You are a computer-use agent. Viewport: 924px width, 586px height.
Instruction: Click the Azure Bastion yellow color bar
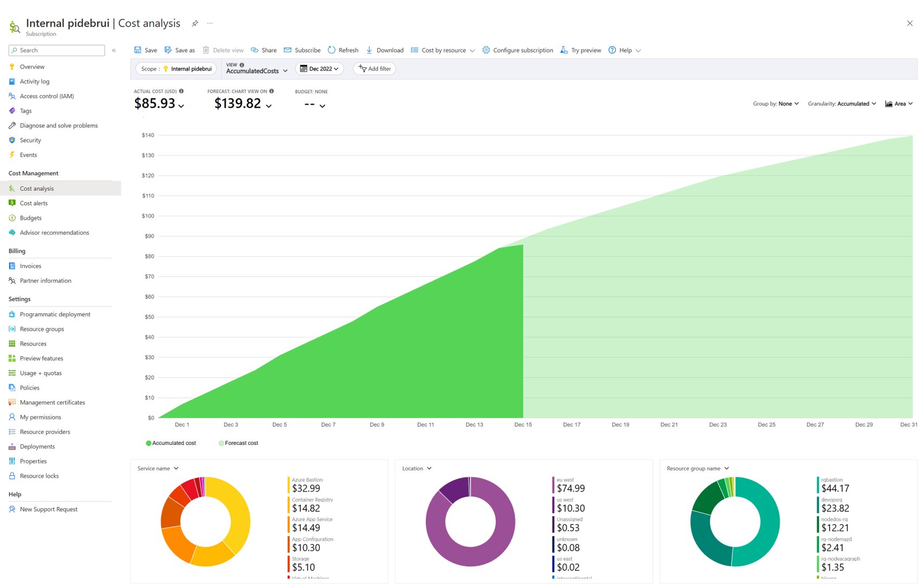click(288, 485)
